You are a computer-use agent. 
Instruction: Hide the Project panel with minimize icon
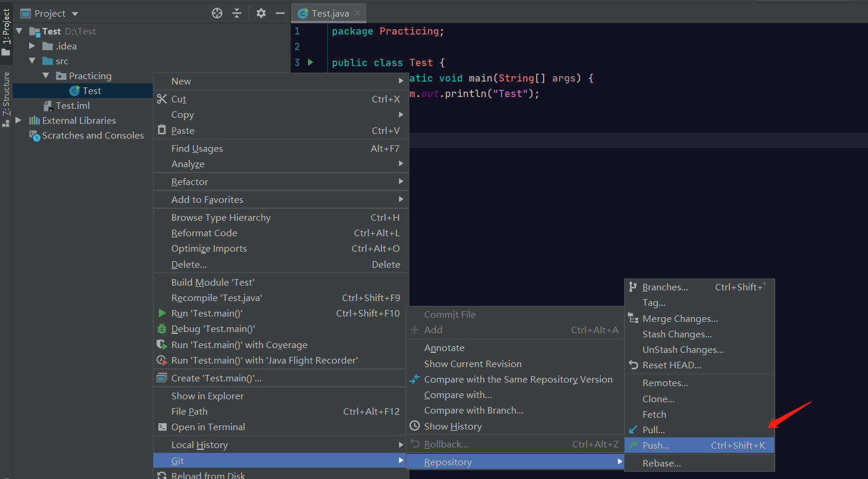[280, 13]
